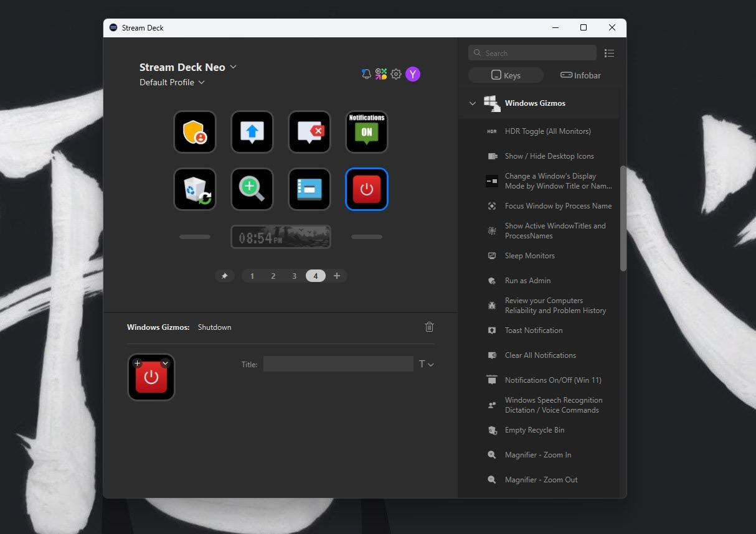This screenshot has height=534, width=756.
Task: Select the blue upload arrow notification key
Action: [252, 132]
